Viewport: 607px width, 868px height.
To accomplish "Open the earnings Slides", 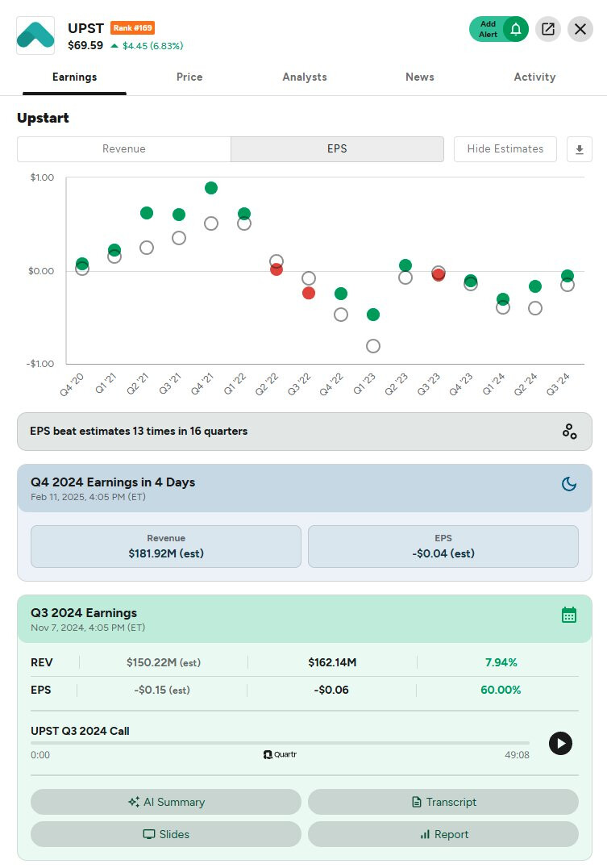I will coord(166,833).
